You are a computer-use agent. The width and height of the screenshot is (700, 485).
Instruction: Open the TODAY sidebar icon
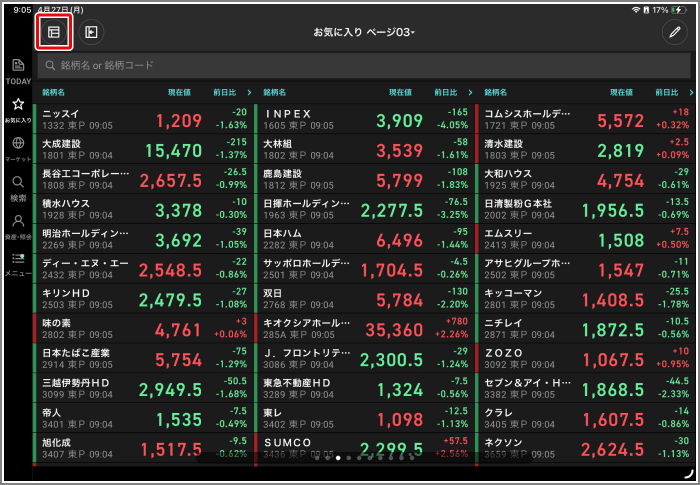(x=18, y=71)
